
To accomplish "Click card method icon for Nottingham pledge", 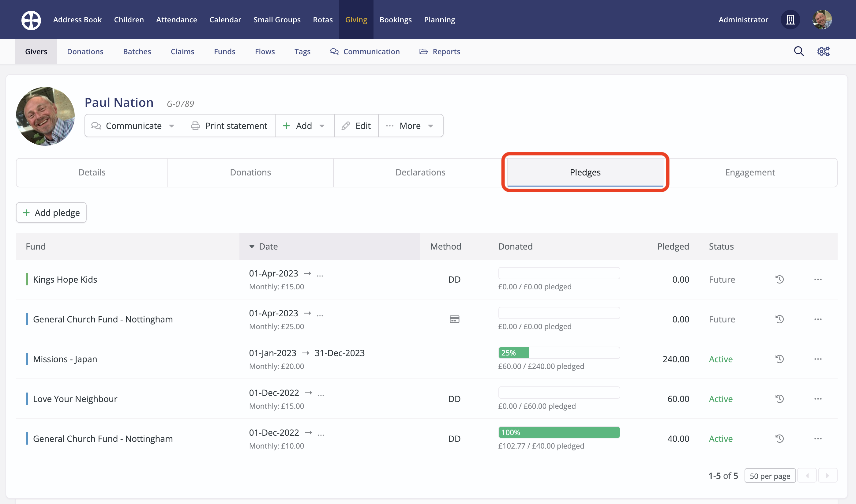I will pyautogui.click(x=454, y=319).
